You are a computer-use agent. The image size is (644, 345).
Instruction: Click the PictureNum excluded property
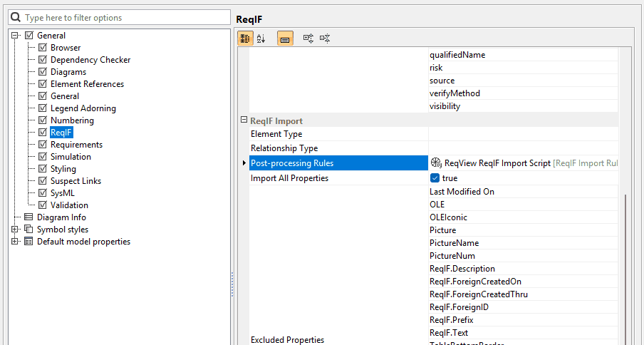click(x=523, y=255)
